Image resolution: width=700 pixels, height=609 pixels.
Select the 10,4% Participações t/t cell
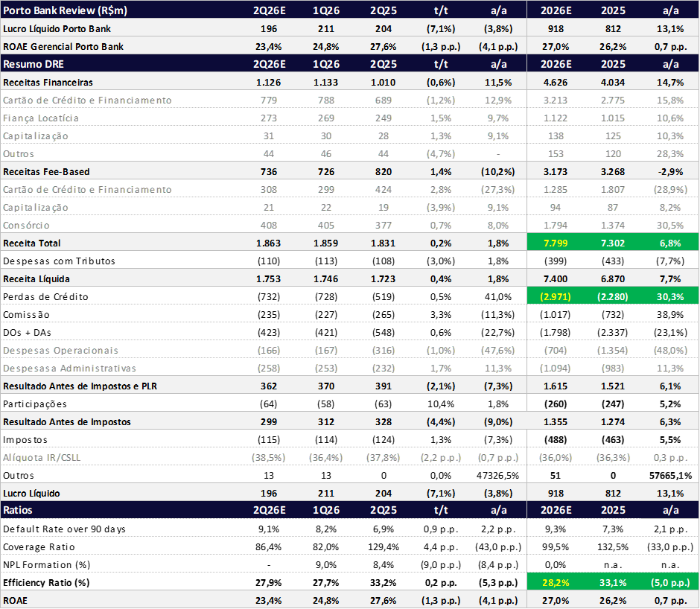tap(441, 404)
